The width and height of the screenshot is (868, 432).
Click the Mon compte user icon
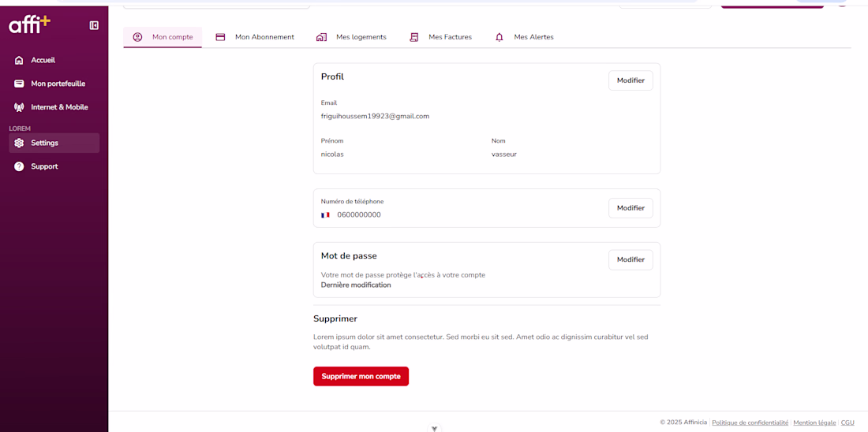(137, 37)
